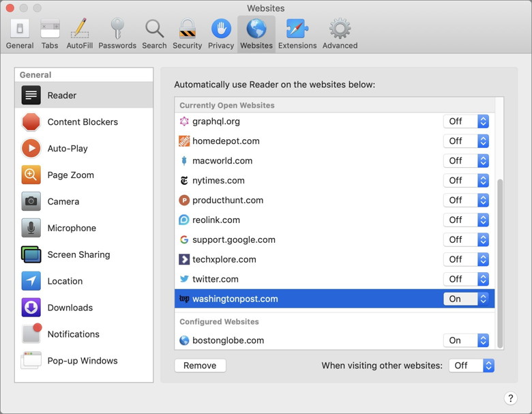
Task: Open Reader setting dropdown for producthunt.com
Action: [466, 201]
